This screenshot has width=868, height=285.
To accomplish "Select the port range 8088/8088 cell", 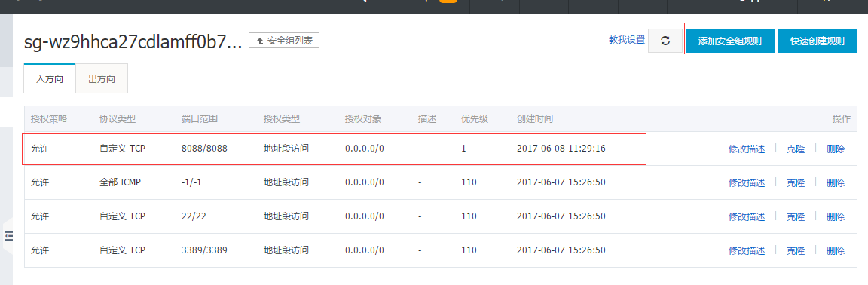I will (x=204, y=149).
